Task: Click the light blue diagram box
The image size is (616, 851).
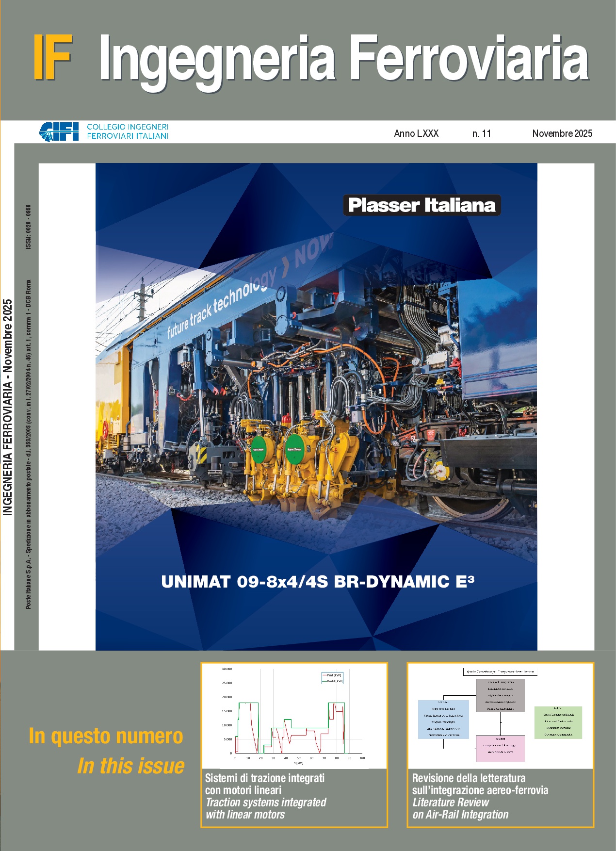Action: [443, 719]
